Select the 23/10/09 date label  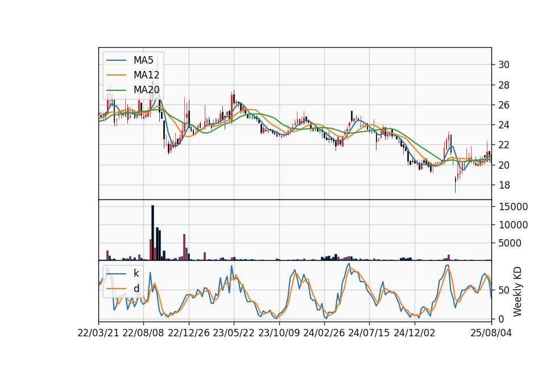point(279,333)
